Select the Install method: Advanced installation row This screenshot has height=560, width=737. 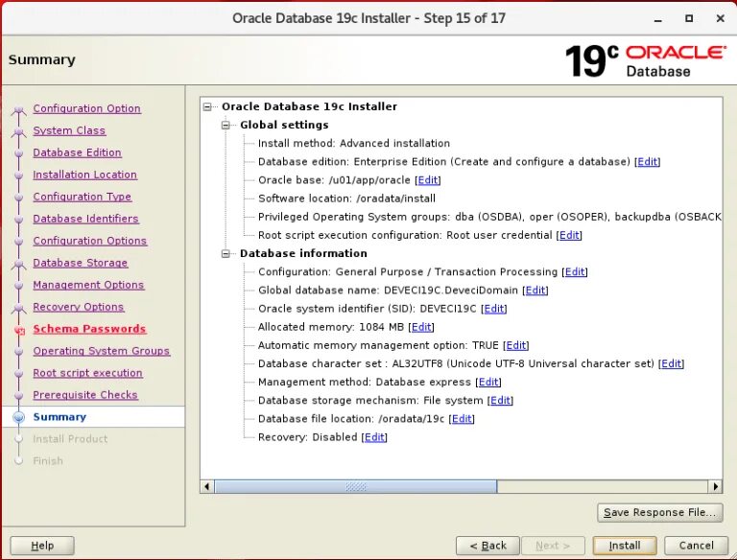354,143
